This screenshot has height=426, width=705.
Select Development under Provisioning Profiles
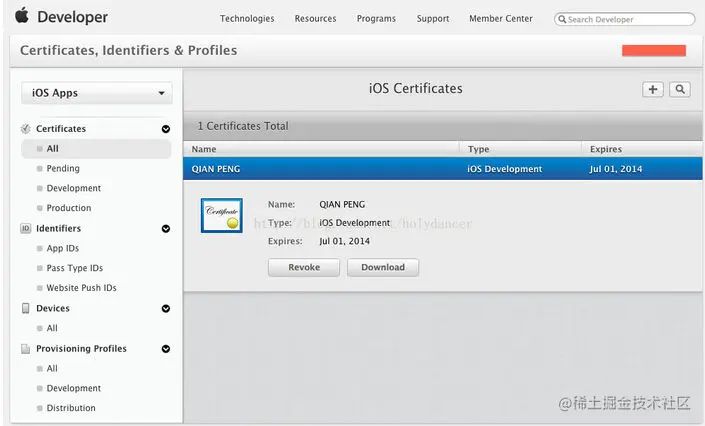pyautogui.click(x=74, y=388)
